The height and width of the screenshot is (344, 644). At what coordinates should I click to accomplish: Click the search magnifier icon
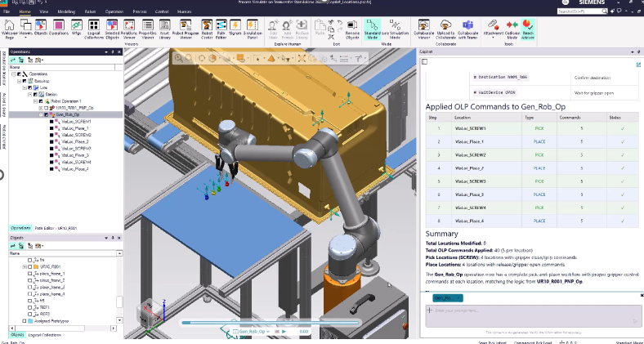605,11
